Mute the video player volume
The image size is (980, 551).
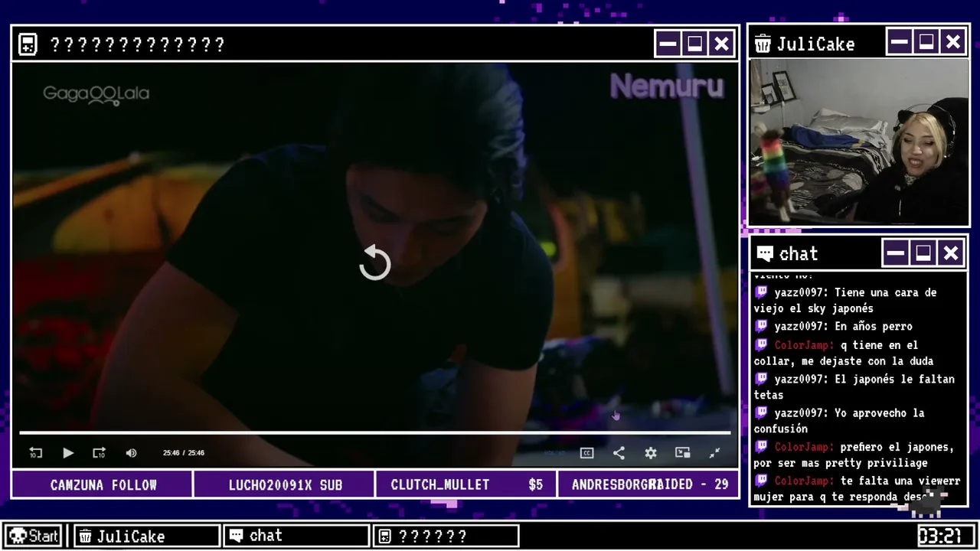tap(131, 453)
